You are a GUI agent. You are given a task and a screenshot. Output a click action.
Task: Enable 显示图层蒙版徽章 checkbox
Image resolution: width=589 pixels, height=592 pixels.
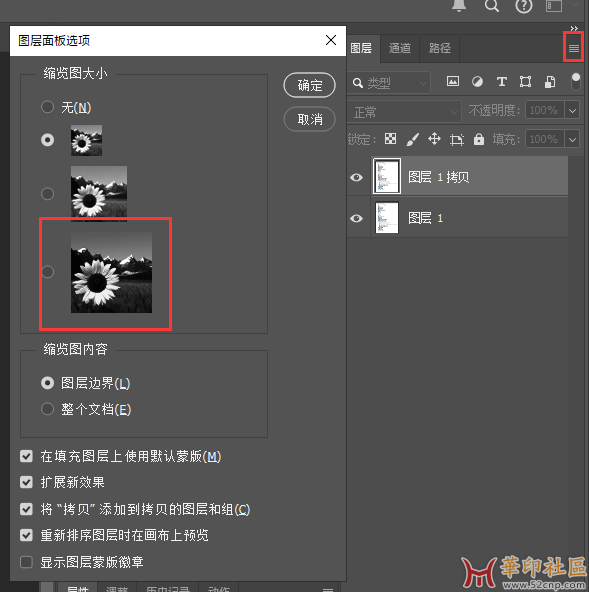(26, 562)
